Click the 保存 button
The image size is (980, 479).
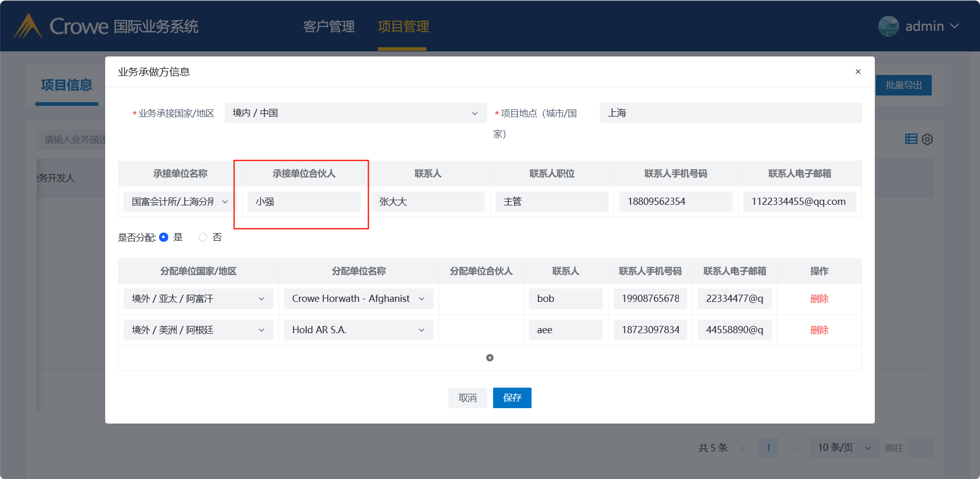(512, 398)
